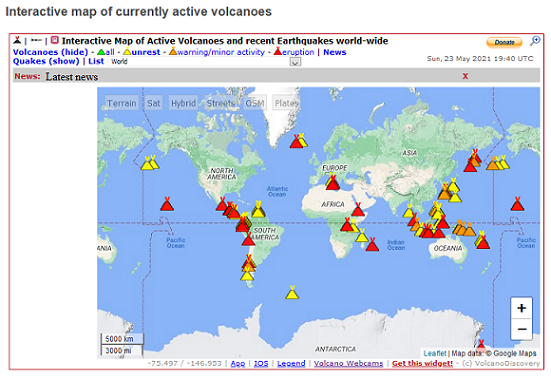
Task: Switch map to Hybrid view
Action: point(183,103)
